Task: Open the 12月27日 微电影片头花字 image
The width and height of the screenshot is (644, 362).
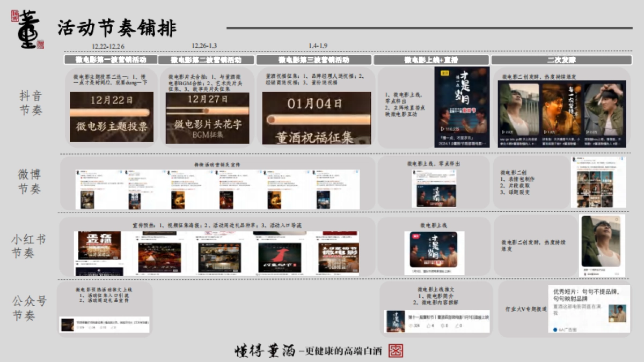Action: click(207, 117)
